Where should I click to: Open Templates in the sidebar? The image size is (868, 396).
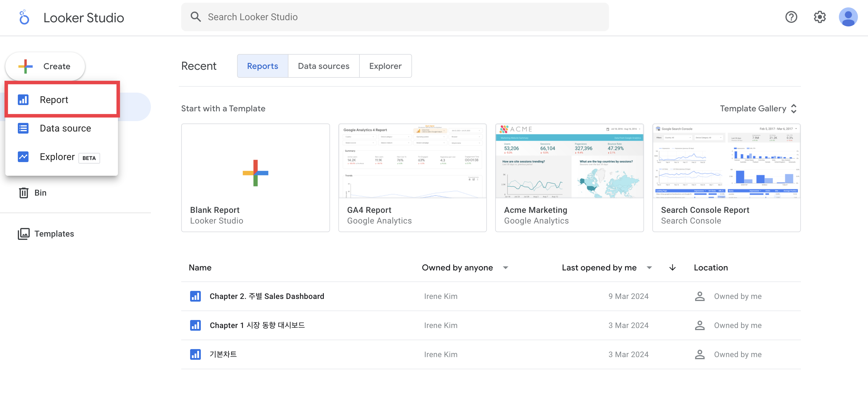pos(54,234)
